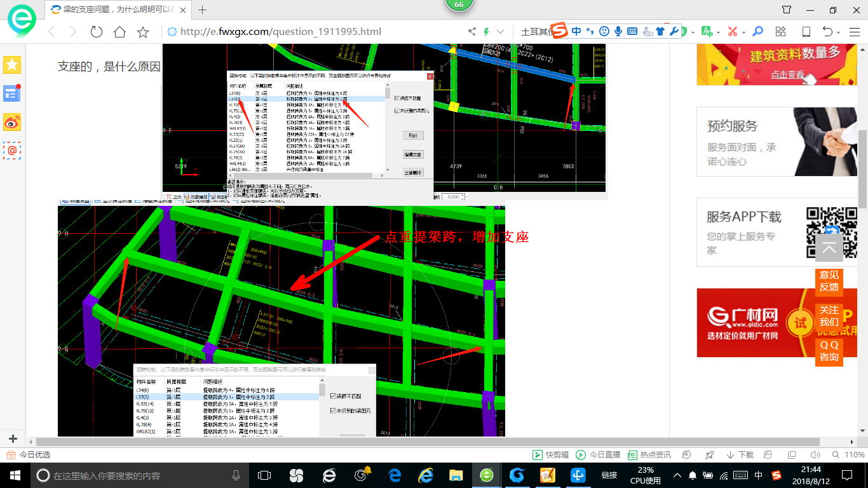The width and height of the screenshot is (868, 488).
Task: Click the green lightning speed-mode icon
Action: pyautogui.click(x=487, y=32)
